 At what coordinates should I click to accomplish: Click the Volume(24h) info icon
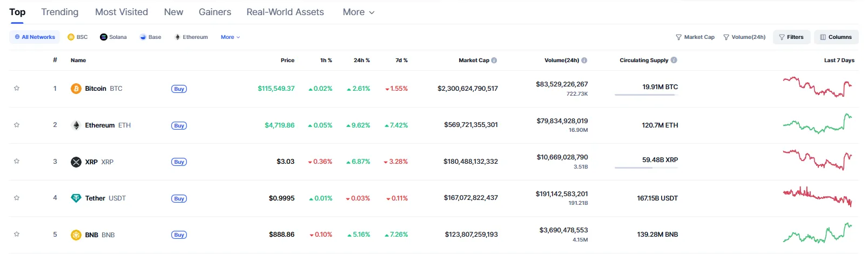(584, 61)
